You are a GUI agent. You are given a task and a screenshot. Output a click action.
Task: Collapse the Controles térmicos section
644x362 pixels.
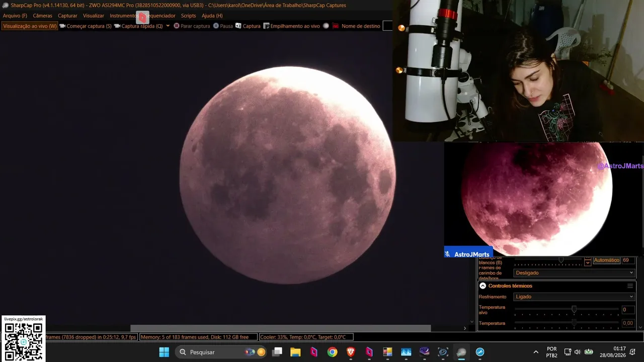click(482, 286)
